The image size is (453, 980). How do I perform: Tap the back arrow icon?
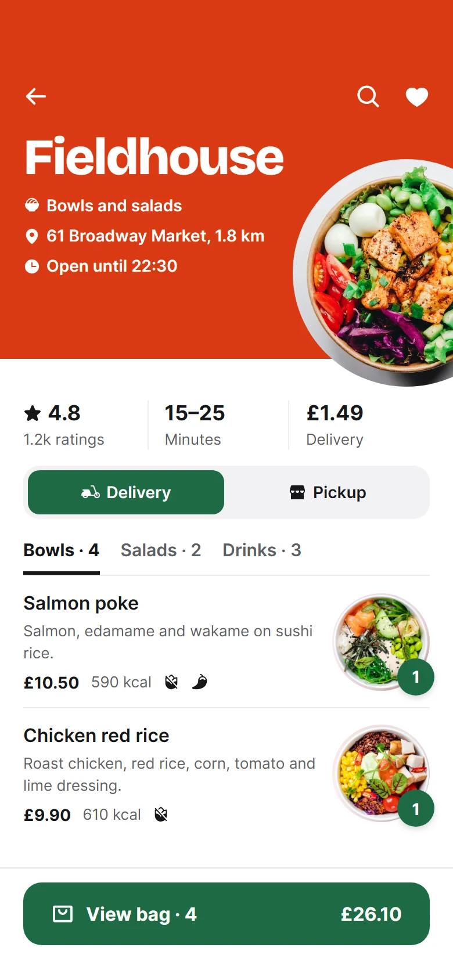pyautogui.click(x=36, y=96)
